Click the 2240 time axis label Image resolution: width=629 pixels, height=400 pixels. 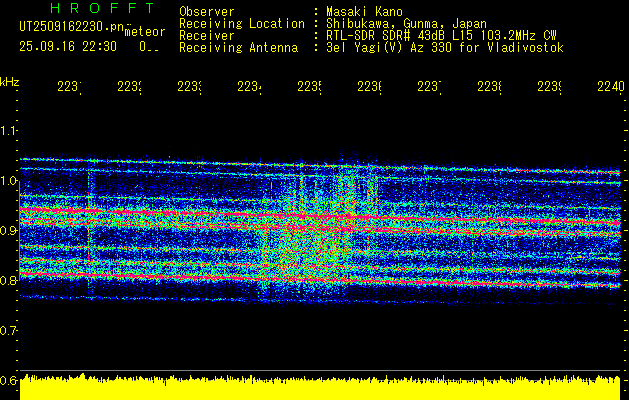pos(611,86)
